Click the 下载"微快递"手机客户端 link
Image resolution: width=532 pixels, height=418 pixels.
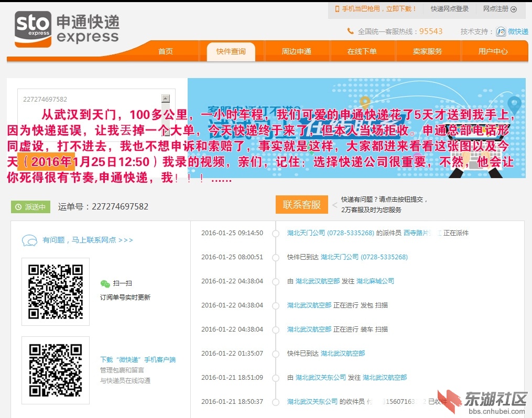tap(138, 359)
